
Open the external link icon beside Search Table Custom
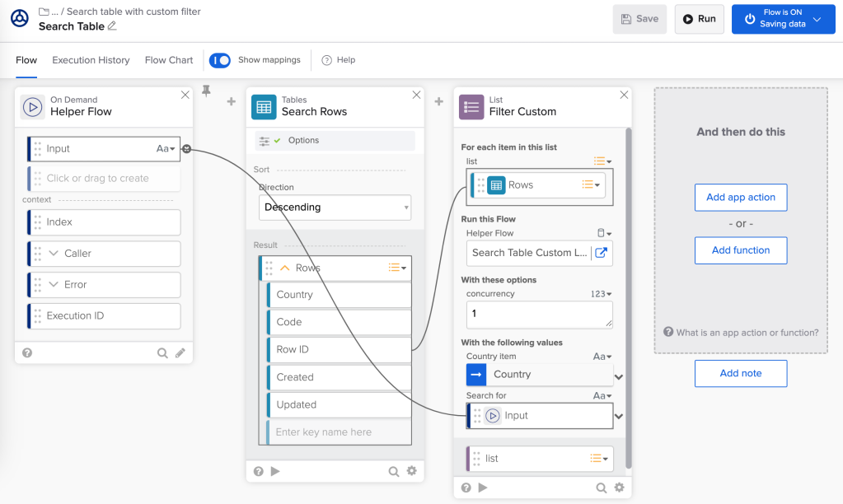602,253
